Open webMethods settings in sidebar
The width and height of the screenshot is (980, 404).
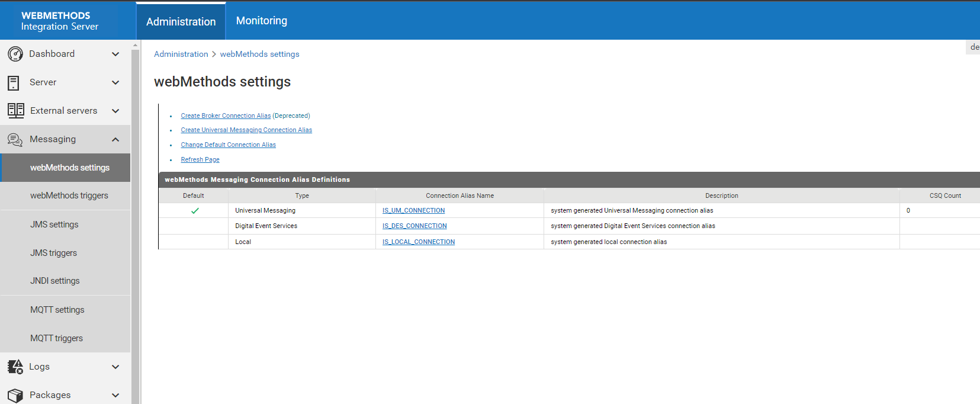[x=65, y=168]
